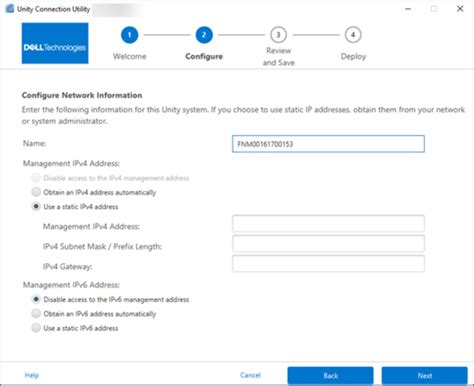
Task: Focus the IPv4 Gateway field
Action: [x=328, y=264]
